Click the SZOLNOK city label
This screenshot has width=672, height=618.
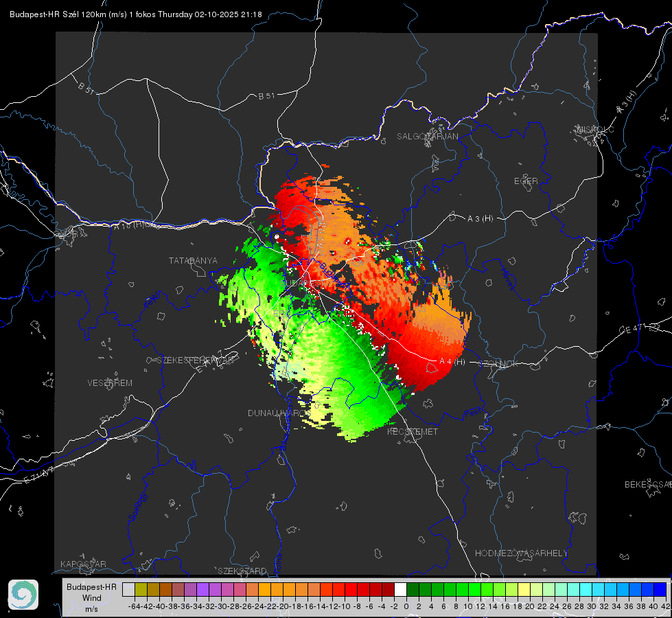[x=498, y=363]
